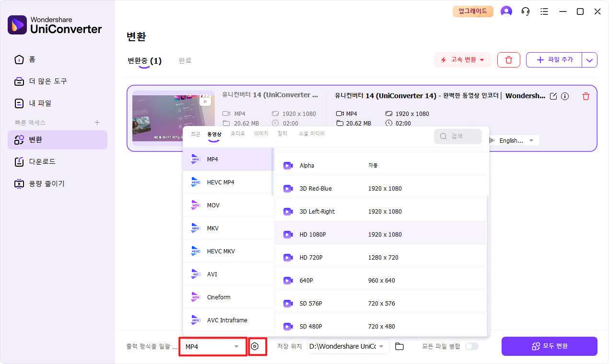Open the 고속 변환 dropdown
Viewport: 609px width, 364px height.
463,60
